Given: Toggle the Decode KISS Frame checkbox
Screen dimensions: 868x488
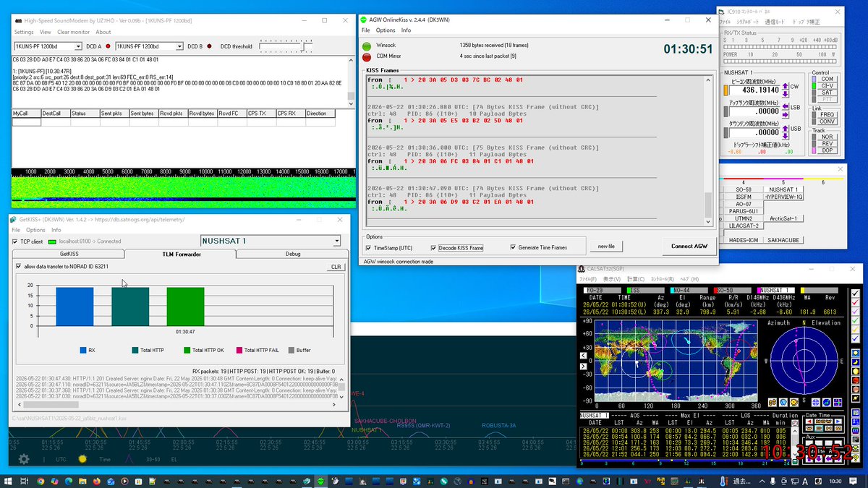Looking at the screenshot, I should click(x=434, y=247).
